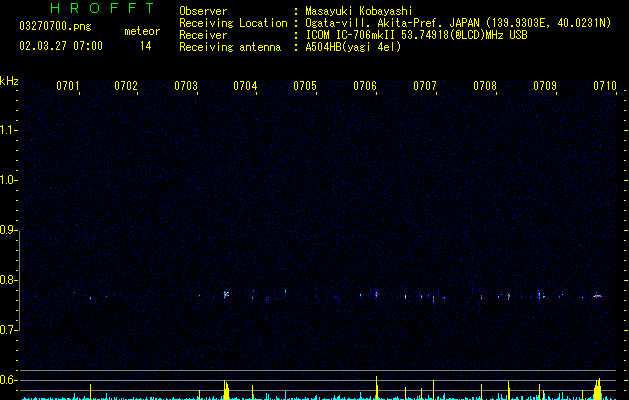Click the 0705 time marker
The height and width of the screenshot is (400, 629).
click(x=305, y=86)
